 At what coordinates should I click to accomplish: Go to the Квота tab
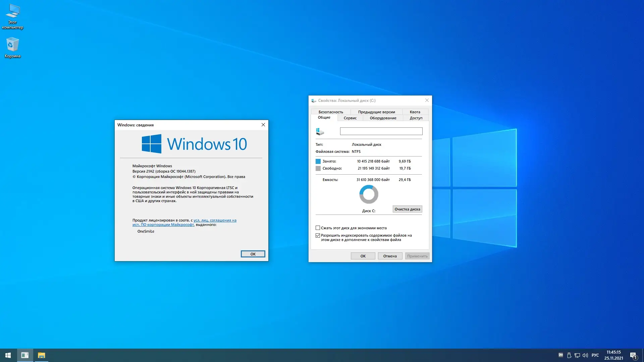(415, 112)
